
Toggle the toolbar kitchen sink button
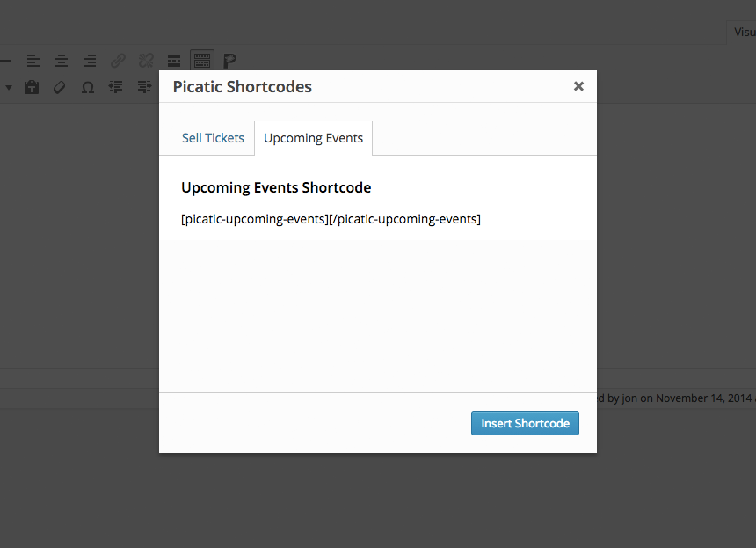202,61
